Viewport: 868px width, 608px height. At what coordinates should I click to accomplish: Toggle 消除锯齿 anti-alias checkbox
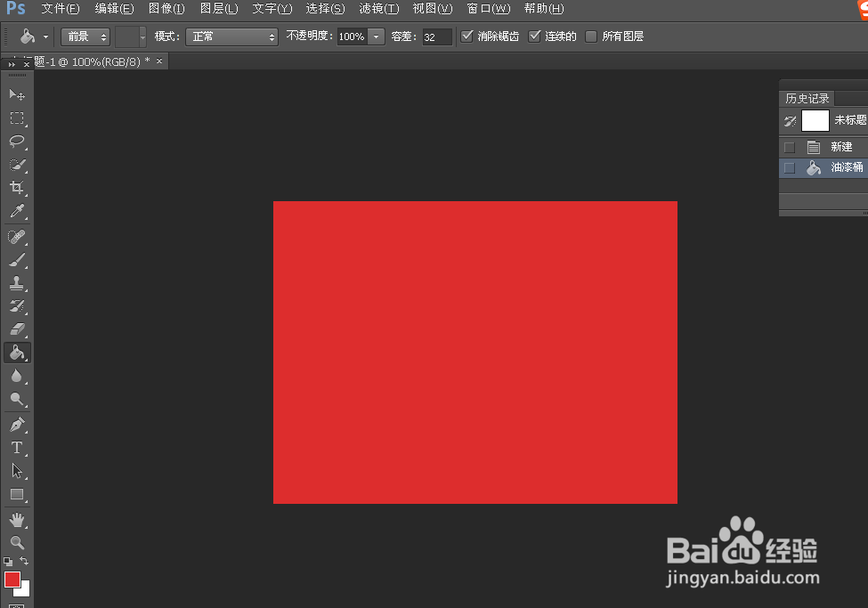(467, 36)
